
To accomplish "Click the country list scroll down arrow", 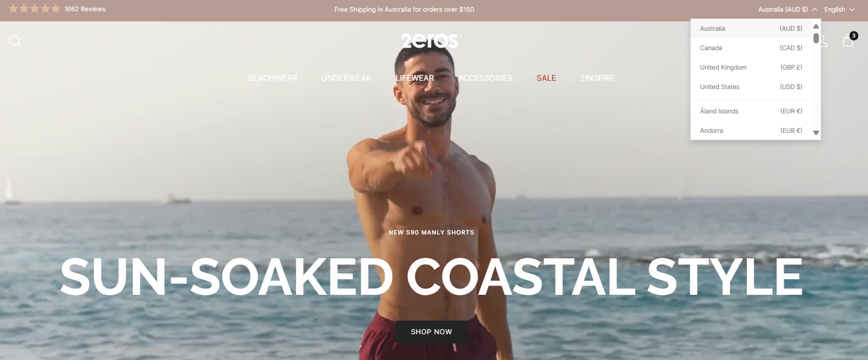I will coord(816,133).
